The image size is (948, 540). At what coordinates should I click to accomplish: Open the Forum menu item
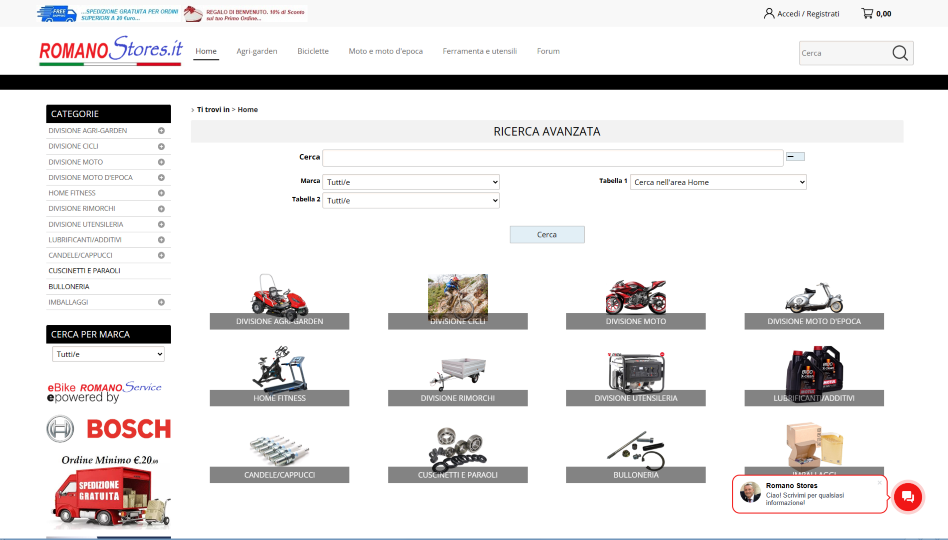(x=548, y=51)
